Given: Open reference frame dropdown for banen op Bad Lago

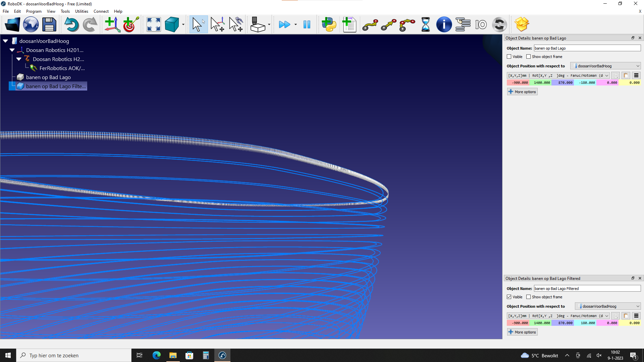Looking at the screenshot, I should click(x=605, y=66).
